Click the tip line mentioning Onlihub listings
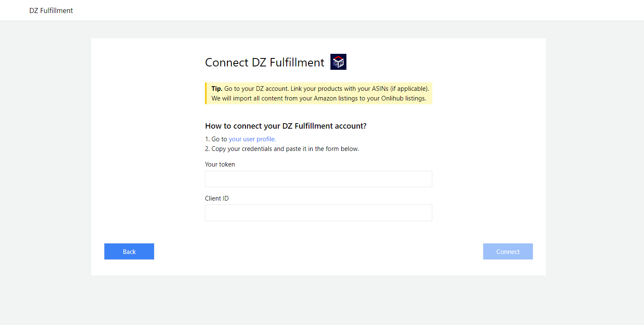644x325 pixels. pos(319,99)
